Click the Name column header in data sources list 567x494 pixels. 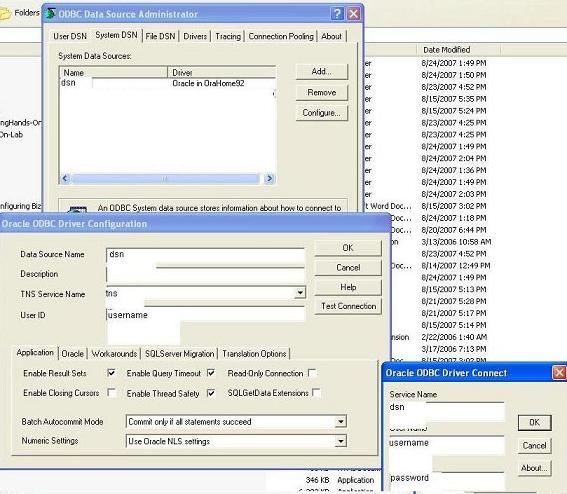[114, 72]
